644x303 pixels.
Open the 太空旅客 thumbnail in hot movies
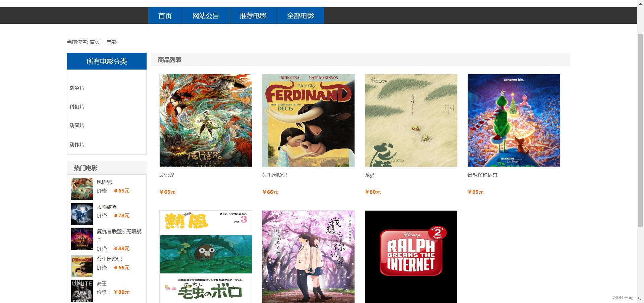pos(82,214)
